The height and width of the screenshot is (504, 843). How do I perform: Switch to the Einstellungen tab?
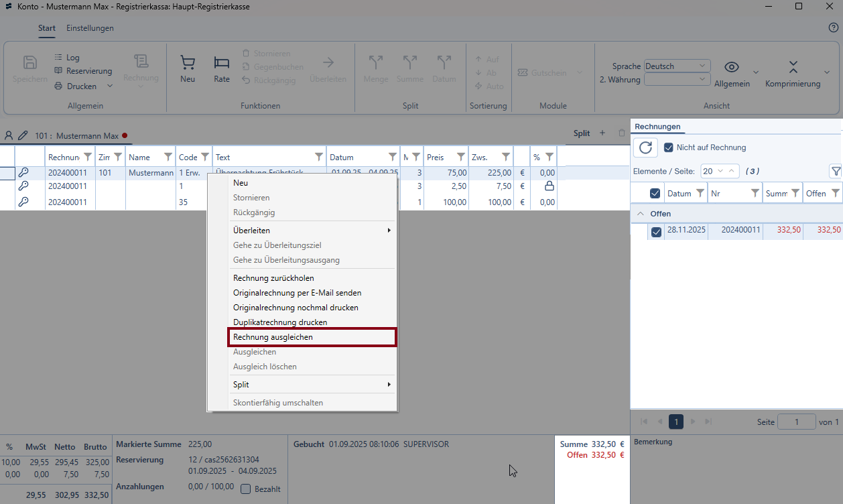click(x=90, y=28)
